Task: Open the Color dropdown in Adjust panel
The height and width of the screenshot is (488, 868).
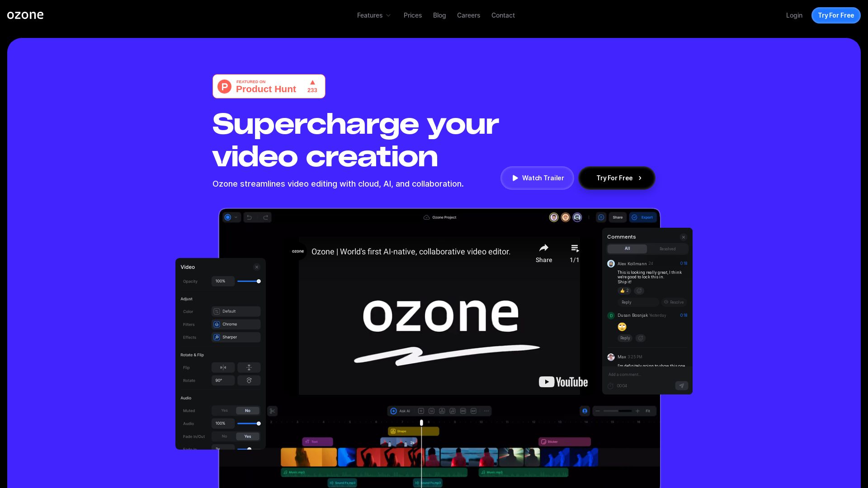Action: point(236,311)
